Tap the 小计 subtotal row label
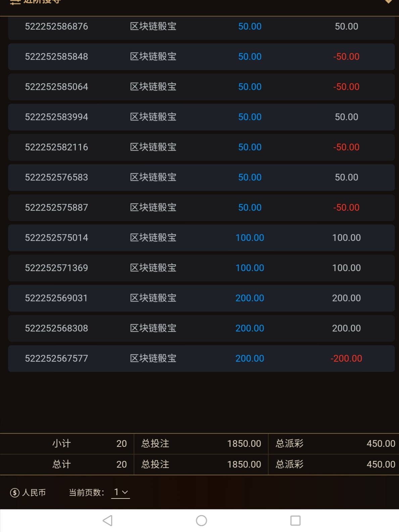 (62, 444)
